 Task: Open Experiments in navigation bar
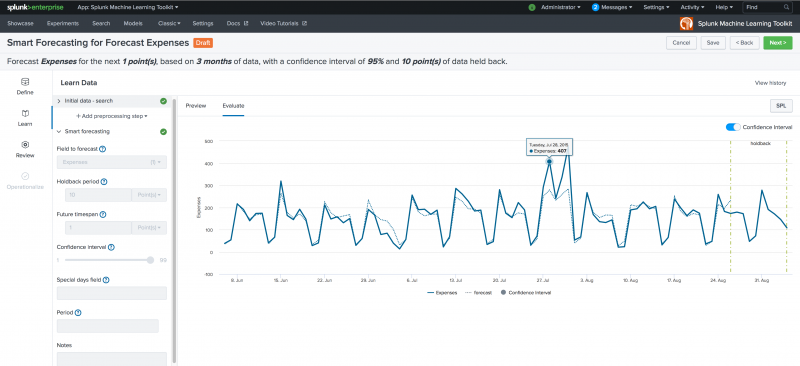[63, 23]
